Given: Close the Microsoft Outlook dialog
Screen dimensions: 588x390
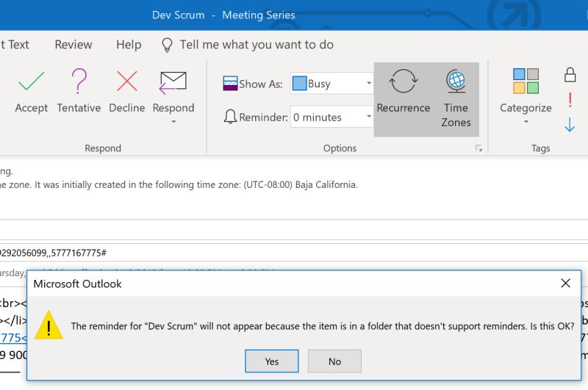Looking at the screenshot, I should (565, 284).
